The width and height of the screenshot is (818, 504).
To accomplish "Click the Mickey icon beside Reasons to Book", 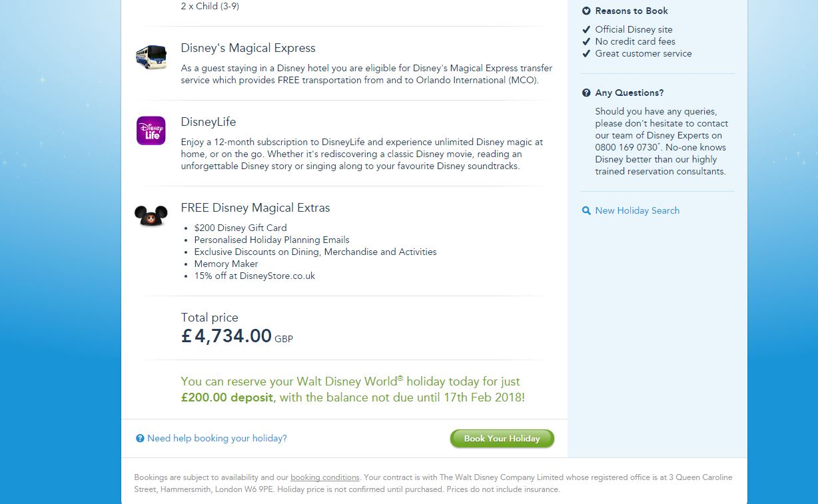I will tap(586, 11).
